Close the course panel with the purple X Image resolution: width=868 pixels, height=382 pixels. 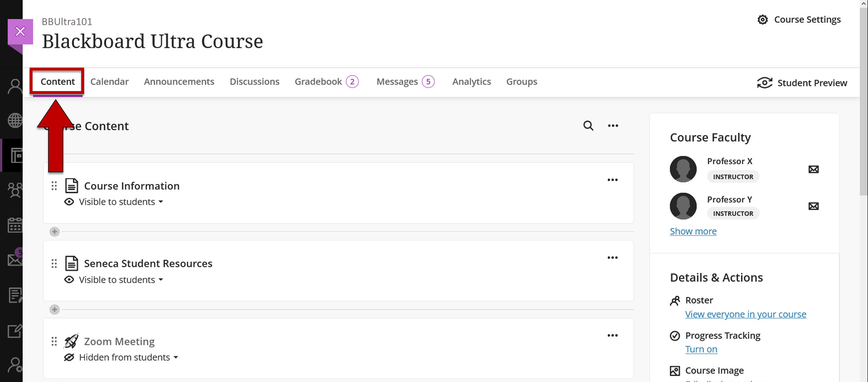click(20, 31)
